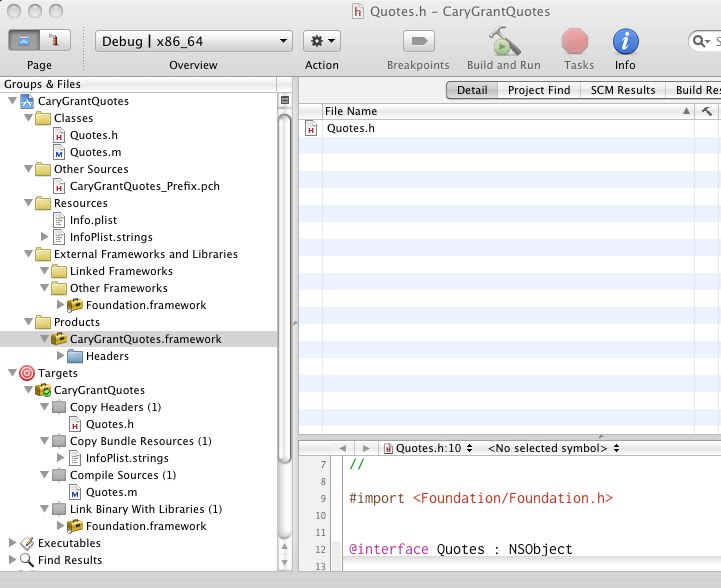Click Foundation.framework toolbox icon under Other Frameworks

point(75,305)
